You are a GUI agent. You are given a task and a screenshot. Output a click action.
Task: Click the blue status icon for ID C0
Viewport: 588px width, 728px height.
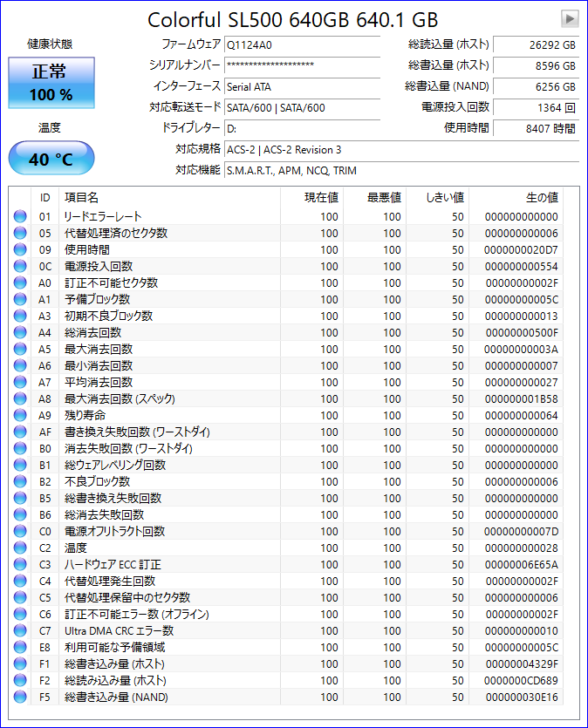pyautogui.click(x=20, y=531)
